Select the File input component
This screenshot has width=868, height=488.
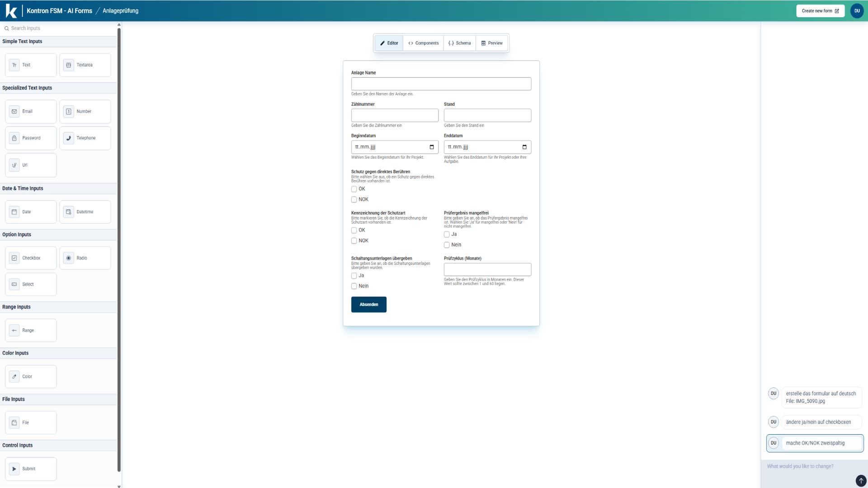tap(30, 422)
